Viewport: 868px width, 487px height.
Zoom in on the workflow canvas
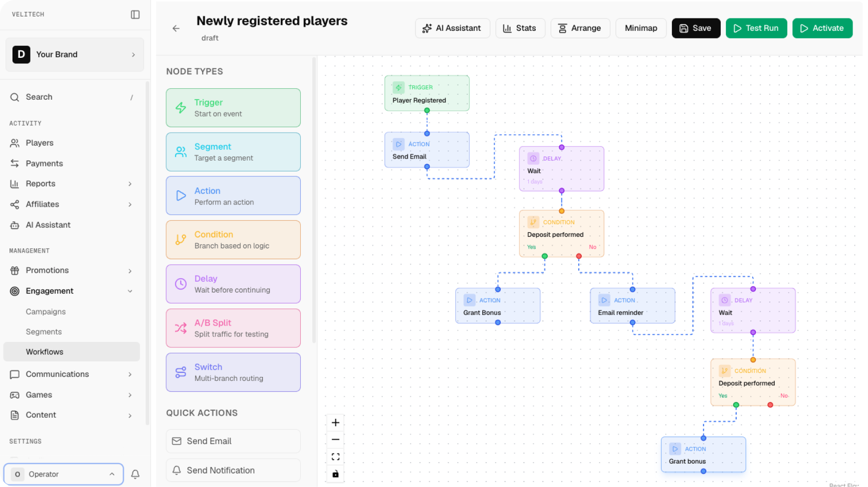tap(336, 423)
